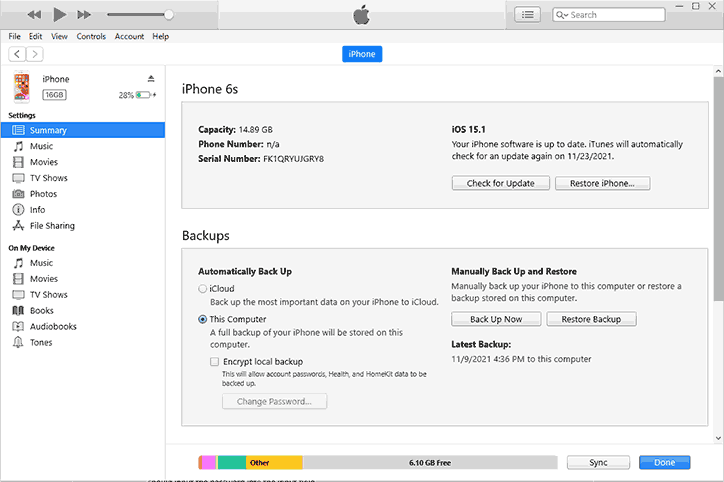Go forward with the right arrow button
Image resolution: width=724 pixels, height=482 pixels.
(x=35, y=54)
